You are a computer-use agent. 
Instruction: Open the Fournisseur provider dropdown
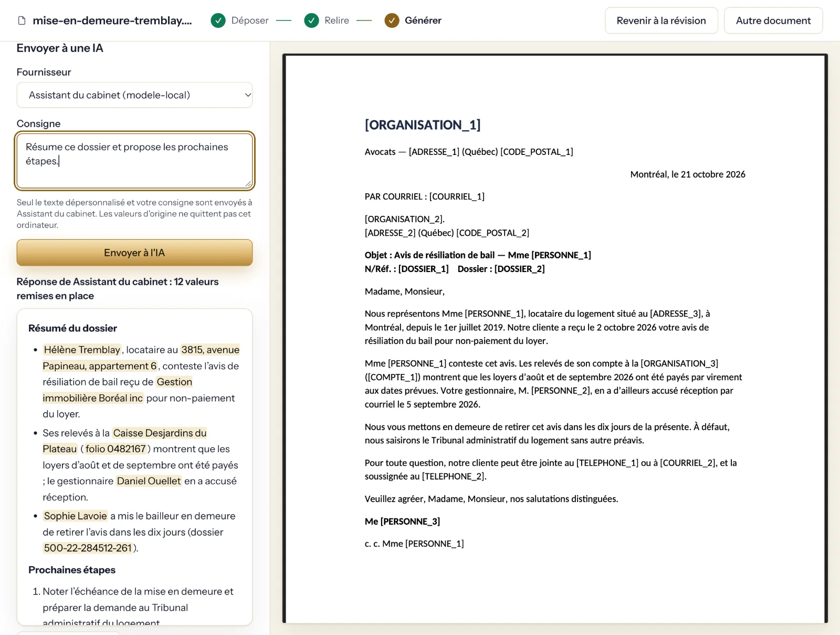[x=134, y=95]
